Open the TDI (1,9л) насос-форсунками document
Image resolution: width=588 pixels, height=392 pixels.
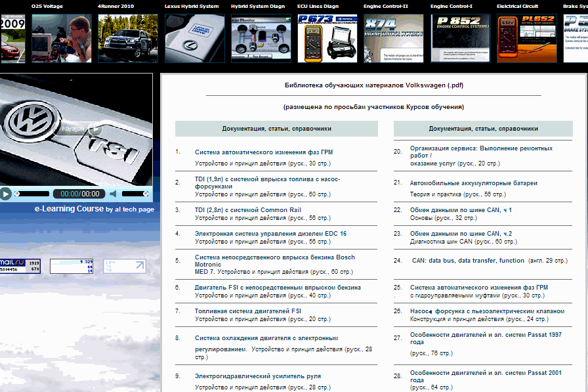click(x=267, y=183)
